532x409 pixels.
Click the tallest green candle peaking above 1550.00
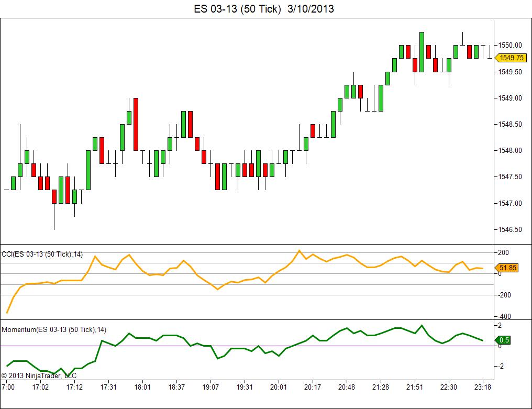422,52
